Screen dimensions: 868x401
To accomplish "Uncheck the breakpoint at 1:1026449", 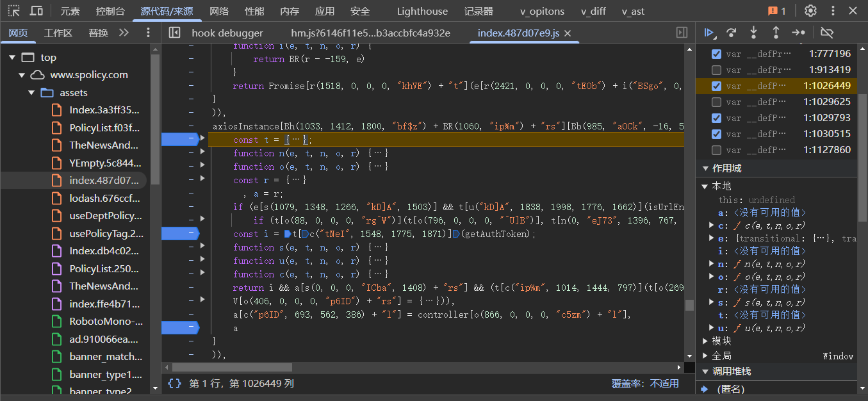I will tap(716, 86).
